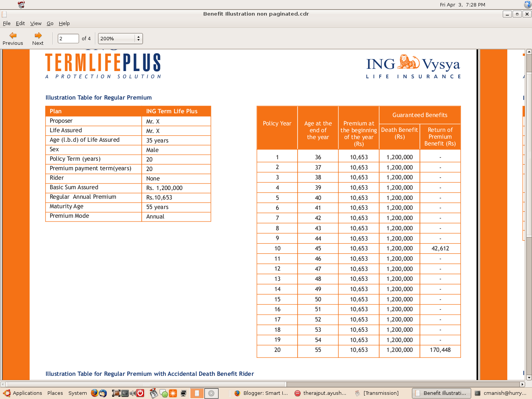Switch to therajput.ayush... taskbar window
This screenshot has height=399, width=532.
(321, 393)
